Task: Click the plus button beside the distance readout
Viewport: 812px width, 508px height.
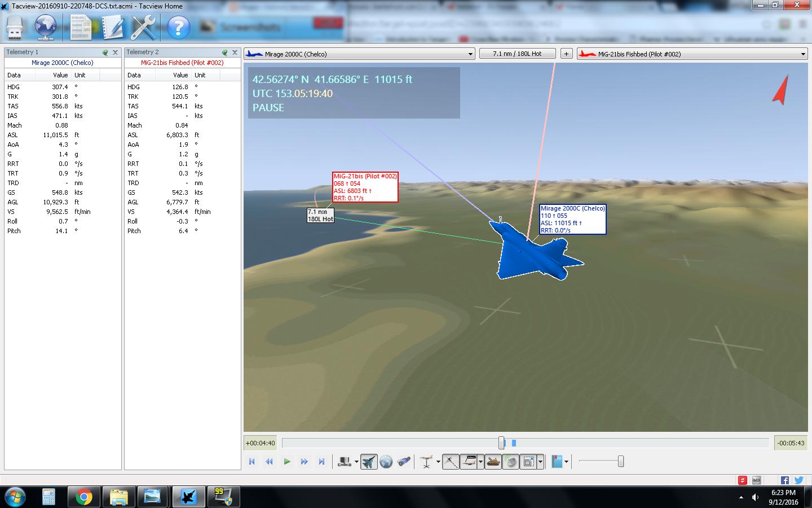Action: pos(566,54)
